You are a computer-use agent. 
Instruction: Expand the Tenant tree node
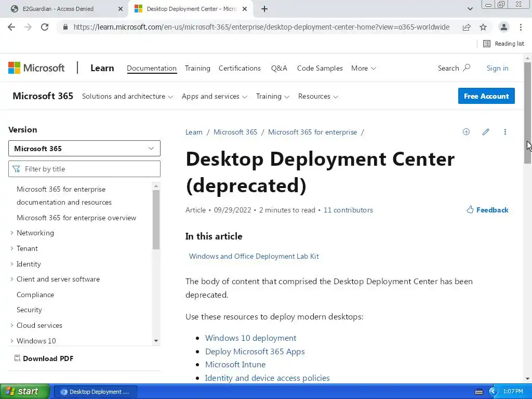pos(12,248)
